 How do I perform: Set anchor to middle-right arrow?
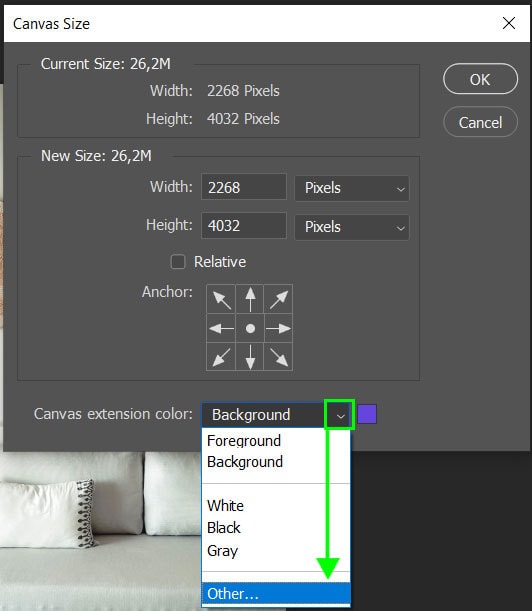click(278, 328)
